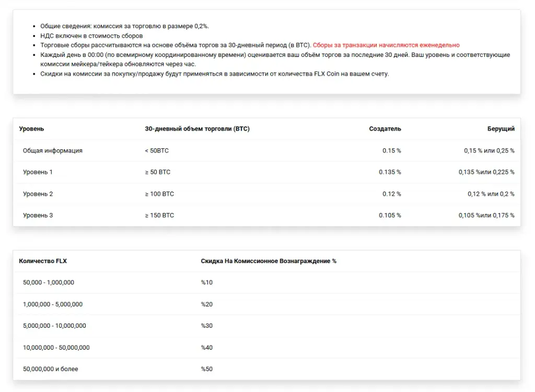Click the Создатель column header
The width and height of the screenshot is (535, 392).
coord(385,128)
